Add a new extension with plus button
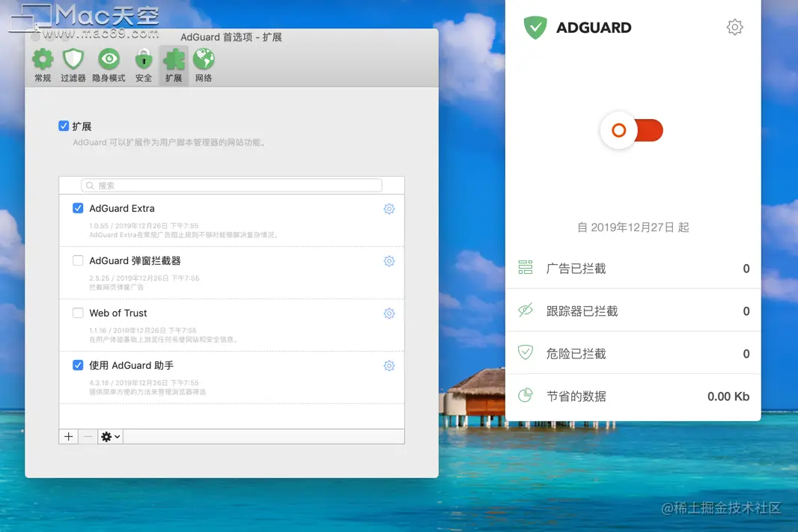The width and height of the screenshot is (798, 532). tap(69, 436)
